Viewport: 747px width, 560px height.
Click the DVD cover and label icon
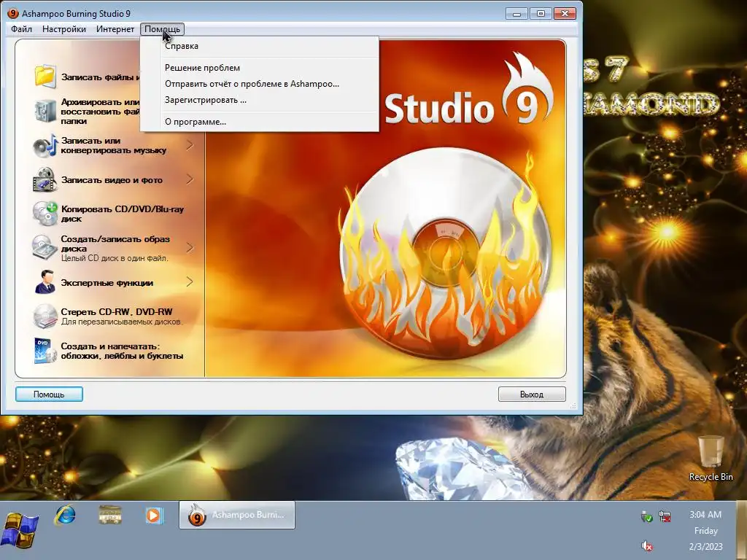point(45,351)
